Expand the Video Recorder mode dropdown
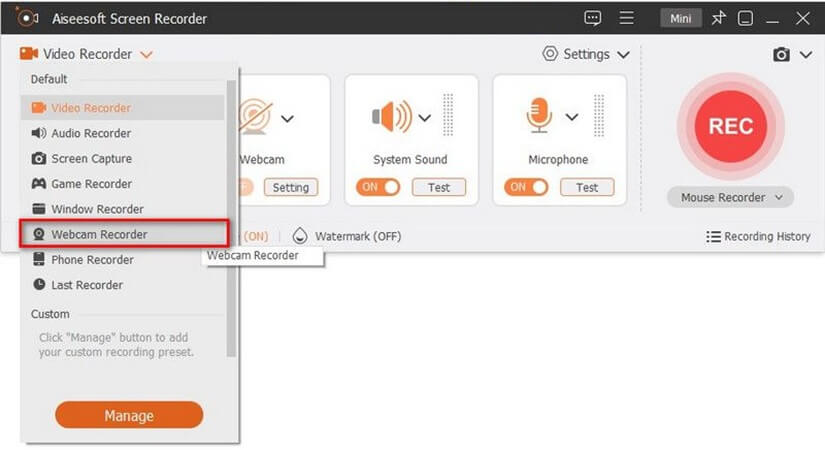This screenshot has height=450, width=825. [147, 55]
